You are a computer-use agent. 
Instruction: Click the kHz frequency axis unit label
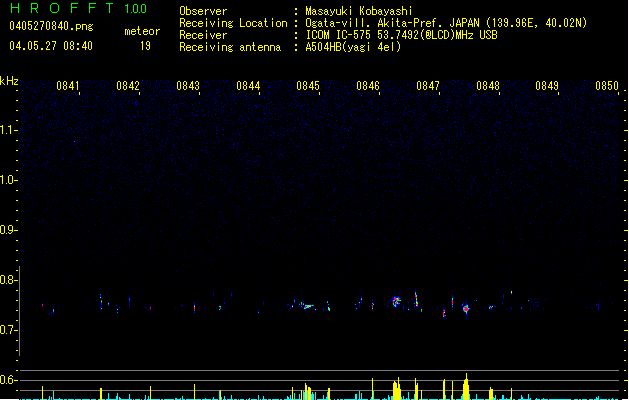(x=9, y=81)
